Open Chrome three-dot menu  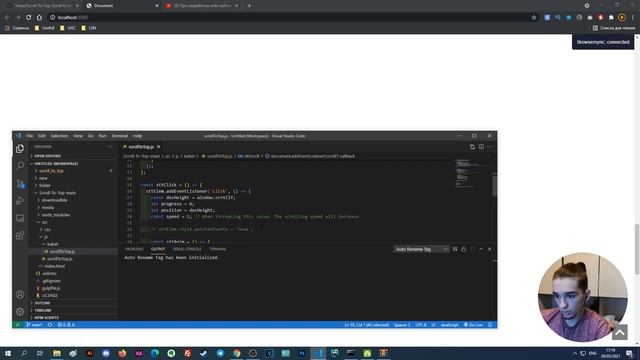(x=633, y=18)
